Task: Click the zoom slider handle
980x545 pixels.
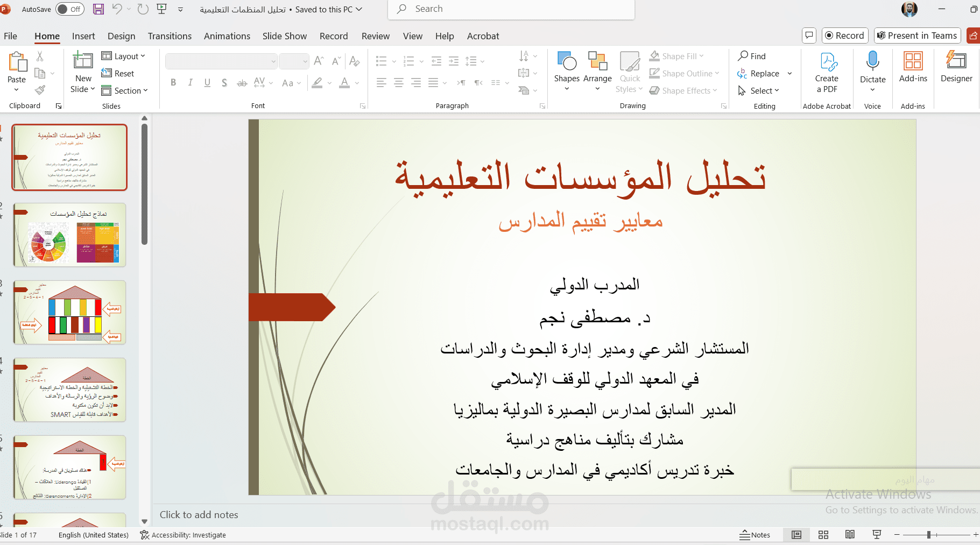Action: (929, 535)
